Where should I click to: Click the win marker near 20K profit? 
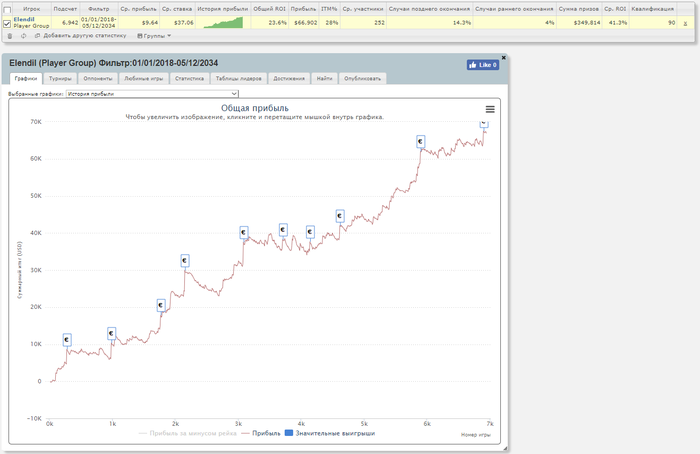click(x=161, y=305)
